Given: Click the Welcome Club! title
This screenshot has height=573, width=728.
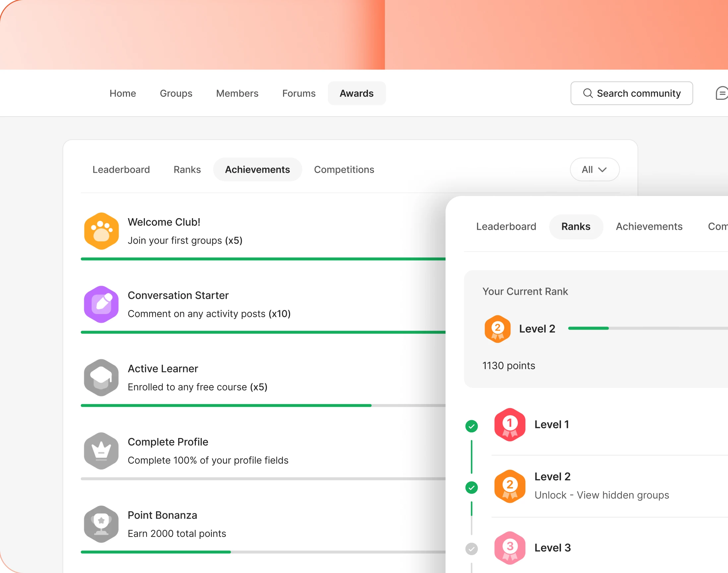Looking at the screenshot, I should pyautogui.click(x=164, y=222).
